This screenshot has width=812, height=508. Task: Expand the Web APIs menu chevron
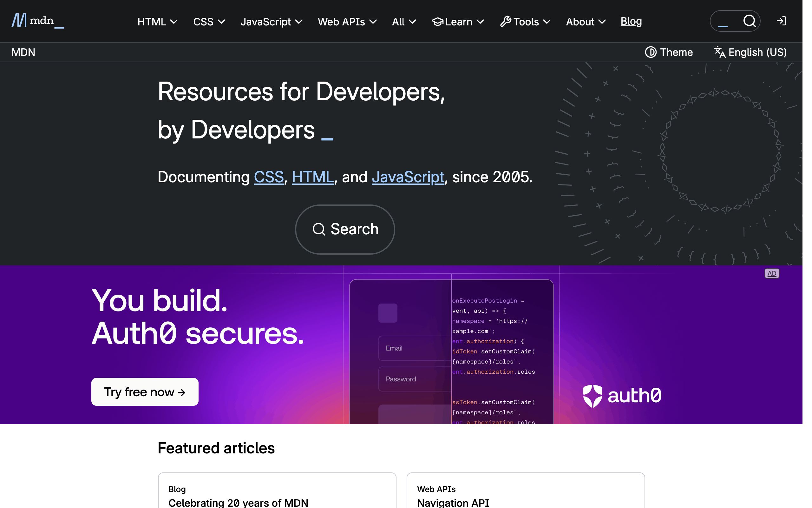(x=373, y=22)
